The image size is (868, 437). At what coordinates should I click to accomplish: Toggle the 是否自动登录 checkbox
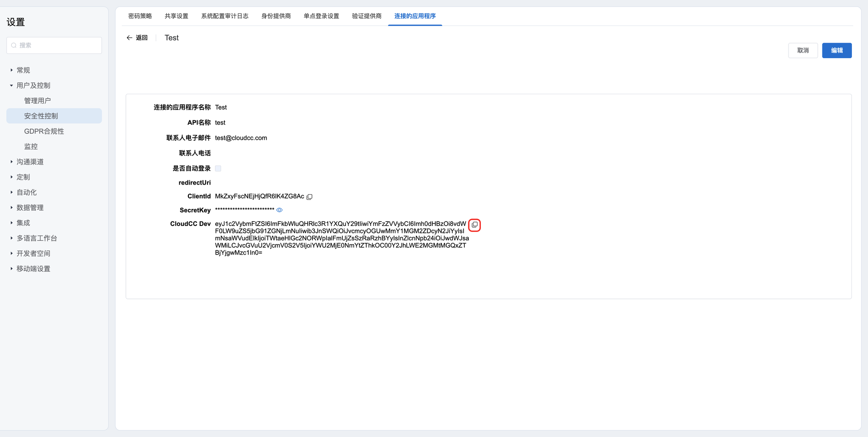218,169
